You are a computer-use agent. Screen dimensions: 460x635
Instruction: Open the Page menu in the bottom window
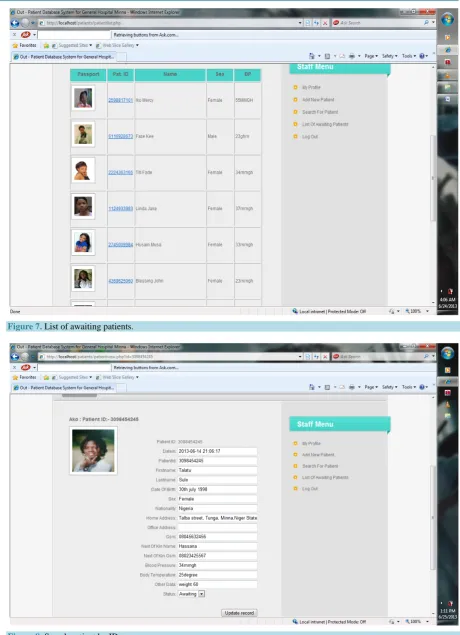coord(371,388)
